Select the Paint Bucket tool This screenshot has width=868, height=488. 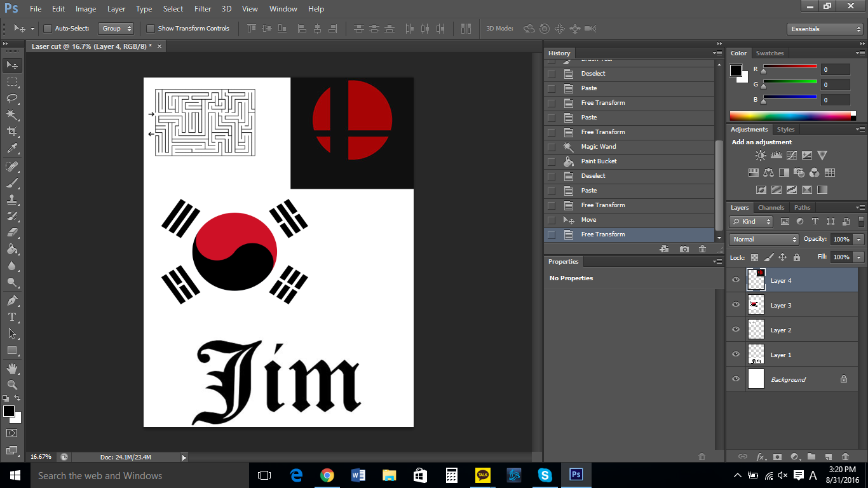tap(12, 249)
